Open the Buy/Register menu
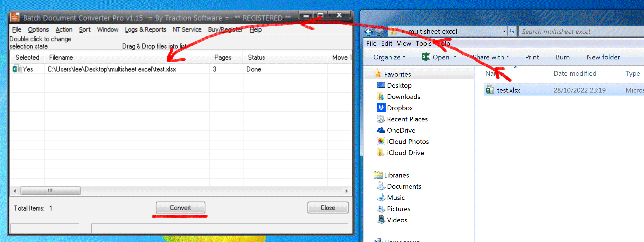The image size is (644, 242). [225, 29]
